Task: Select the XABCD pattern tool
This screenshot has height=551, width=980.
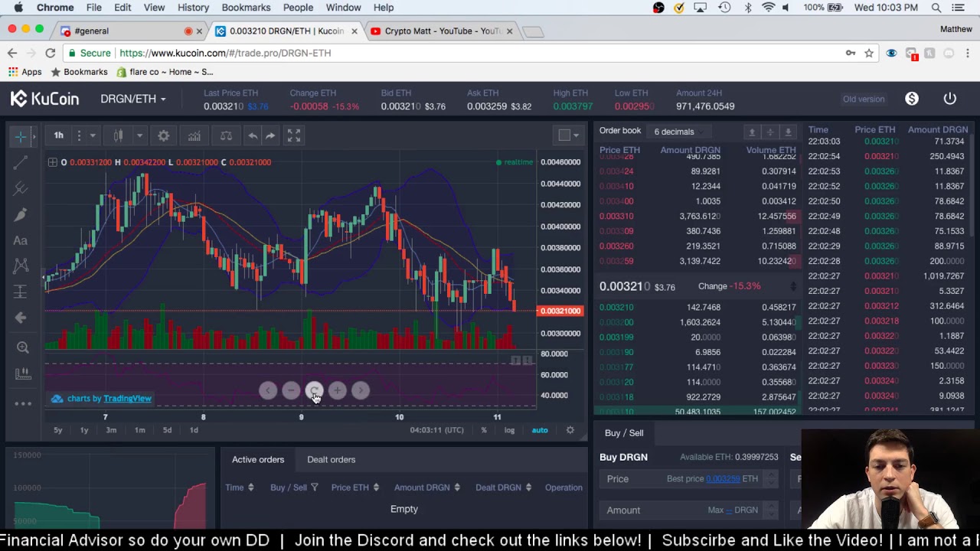Action: [21, 266]
